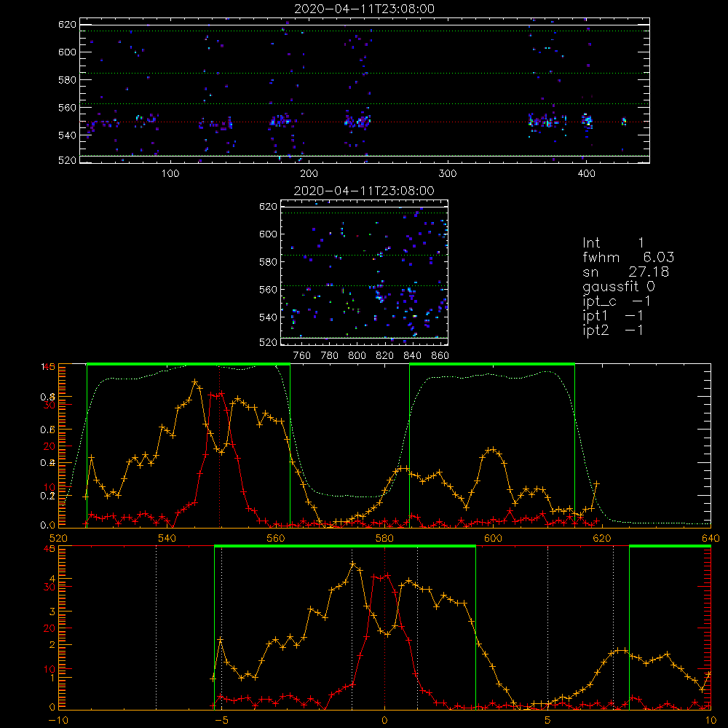The height and width of the screenshot is (728, 728).
Task: Click x-axis label 10 on bottom plot
Action: point(711,720)
